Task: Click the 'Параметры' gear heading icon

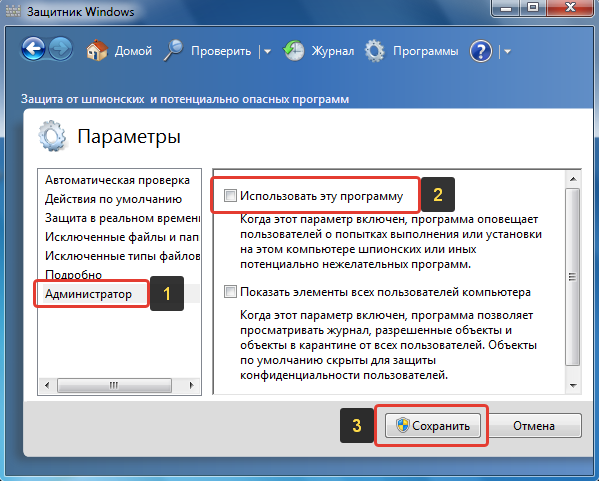Action: (x=52, y=136)
